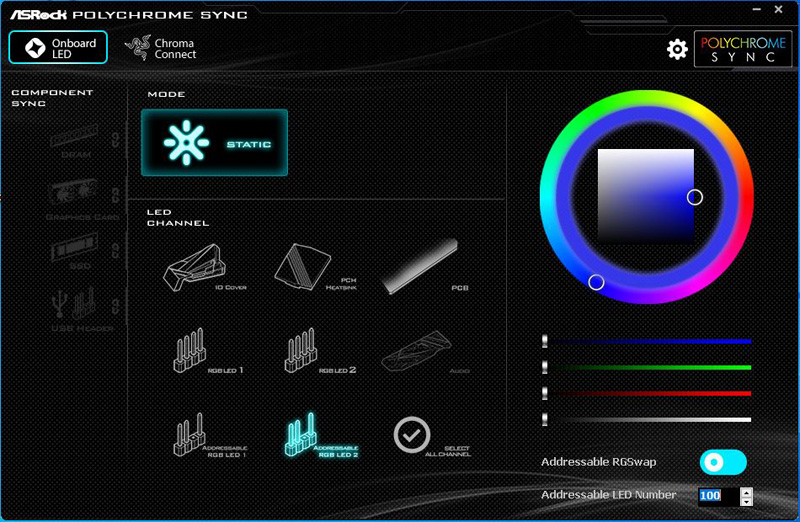Click the SSD component sync icon

pos(74,249)
